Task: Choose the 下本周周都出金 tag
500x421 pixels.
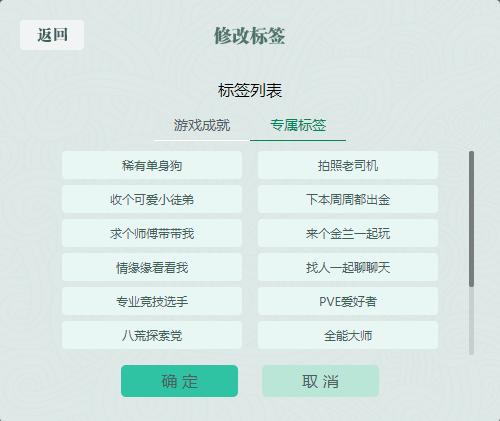Action: (348, 199)
